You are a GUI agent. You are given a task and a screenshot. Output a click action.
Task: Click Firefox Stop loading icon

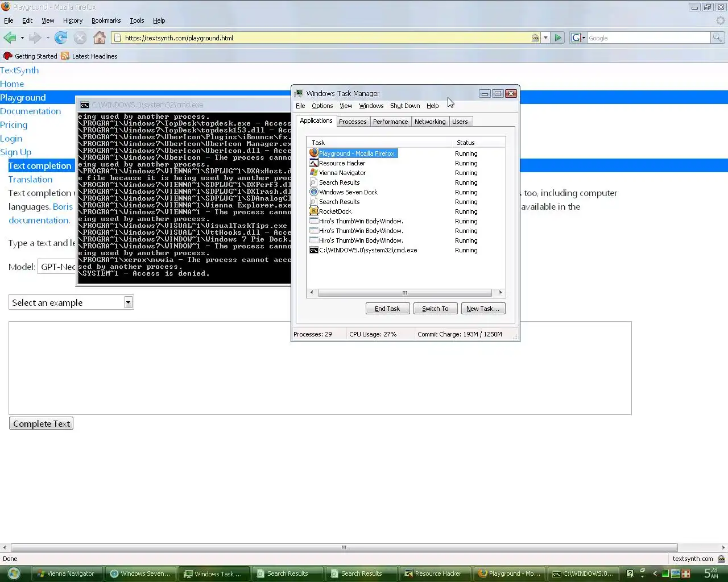(x=80, y=38)
